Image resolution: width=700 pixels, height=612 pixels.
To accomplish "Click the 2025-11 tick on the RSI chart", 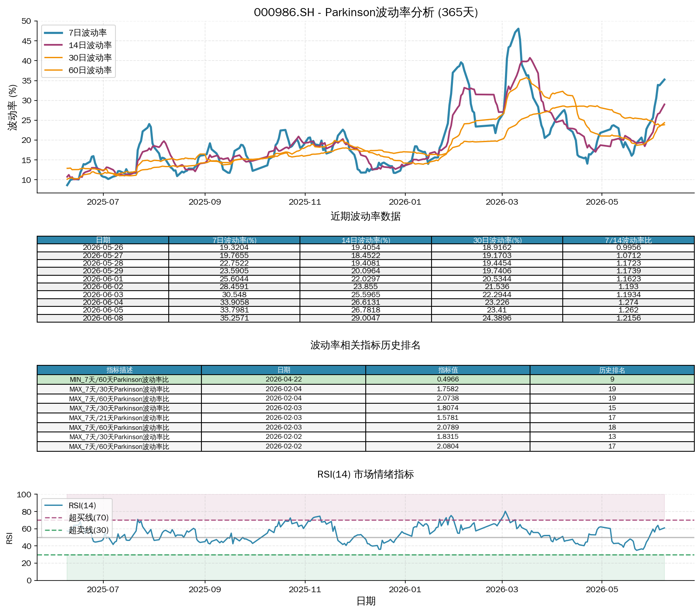I will (305, 589).
